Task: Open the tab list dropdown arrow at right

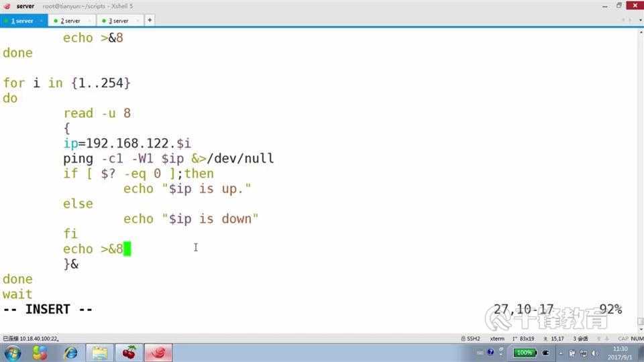Action: 640,20
